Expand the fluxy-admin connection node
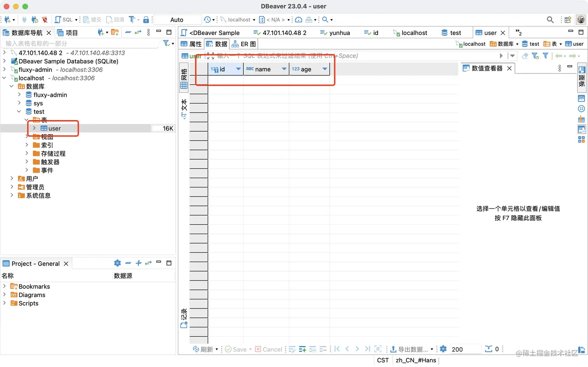This screenshot has height=367, width=588. pos(4,70)
